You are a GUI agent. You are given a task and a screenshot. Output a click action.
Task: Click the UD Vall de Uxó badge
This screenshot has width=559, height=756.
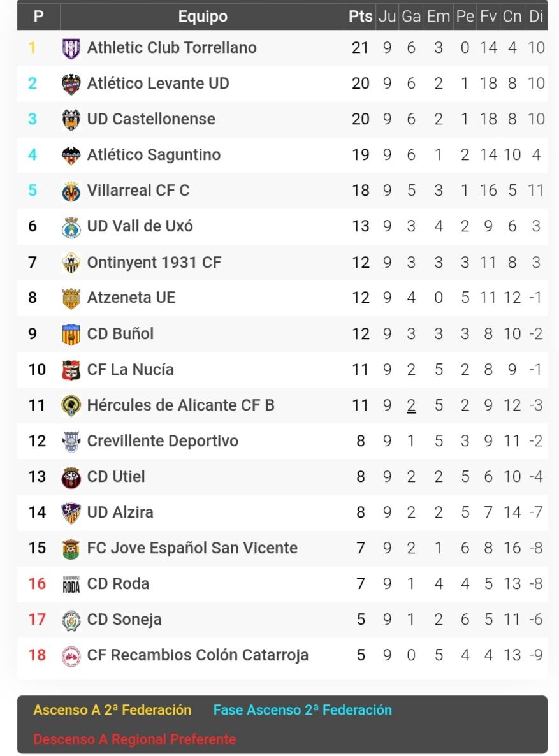click(x=71, y=227)
